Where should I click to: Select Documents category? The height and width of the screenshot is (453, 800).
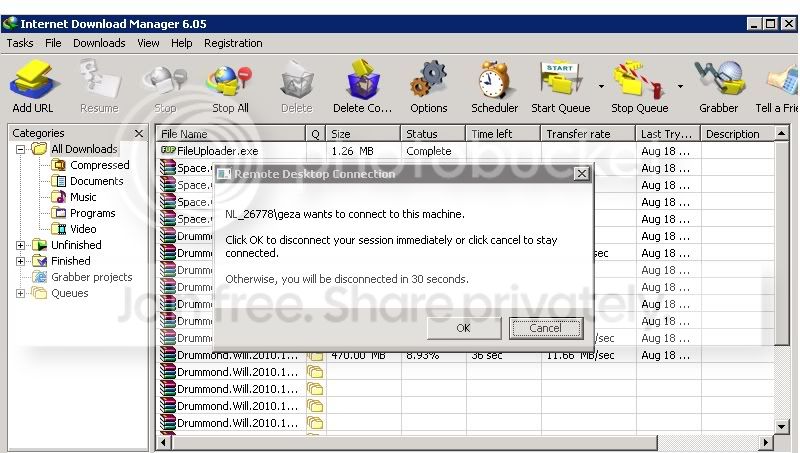click(96, 181)
